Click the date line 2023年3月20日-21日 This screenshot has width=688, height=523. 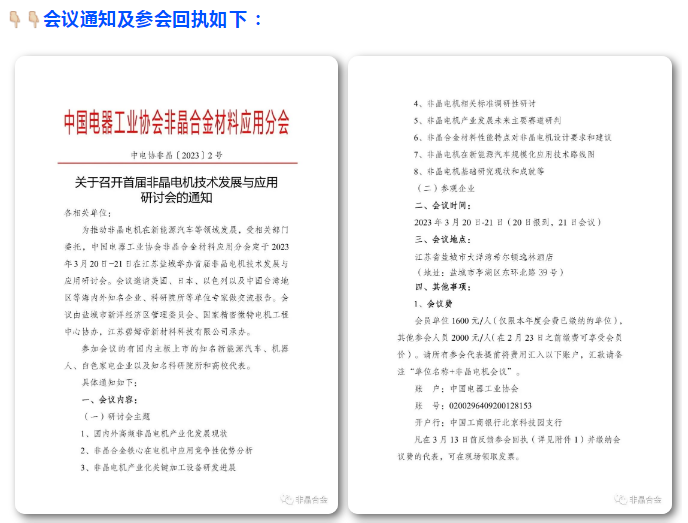(x=507, y=222)
